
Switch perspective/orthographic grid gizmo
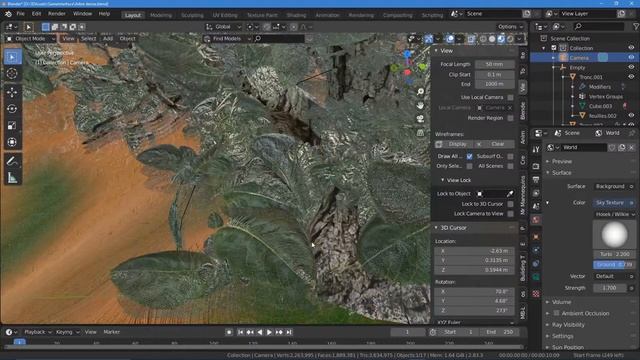pos(420,133)
